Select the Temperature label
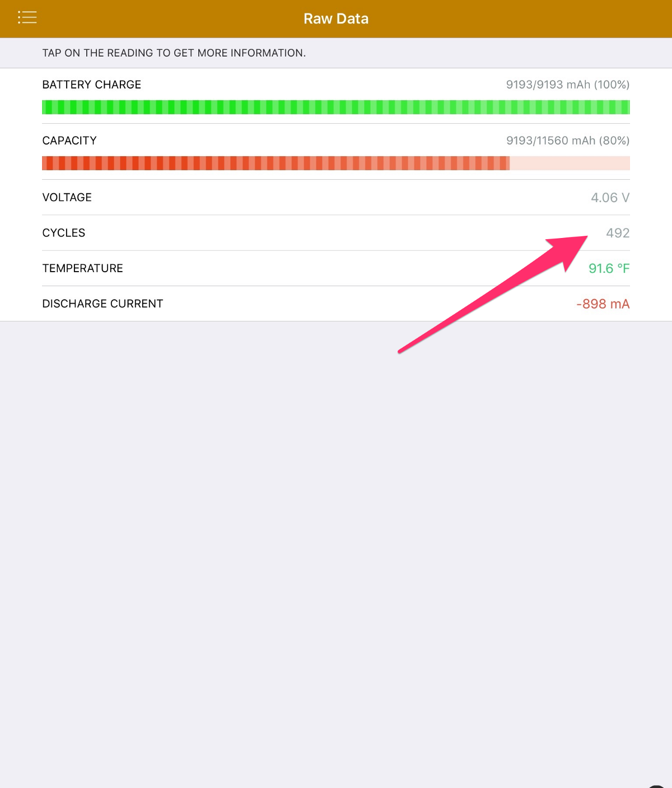The width and height of the screenshot is (672, 788). [83, 268]
